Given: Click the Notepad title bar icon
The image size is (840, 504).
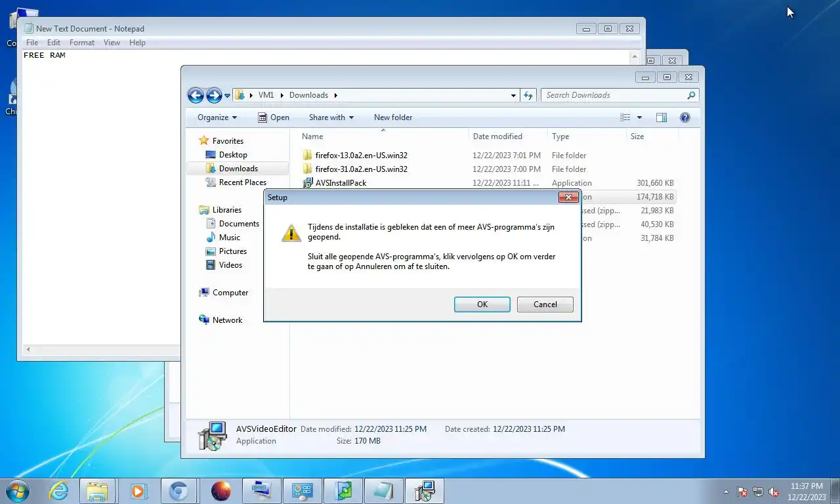Looking at the screenshot, I should 29,28.
